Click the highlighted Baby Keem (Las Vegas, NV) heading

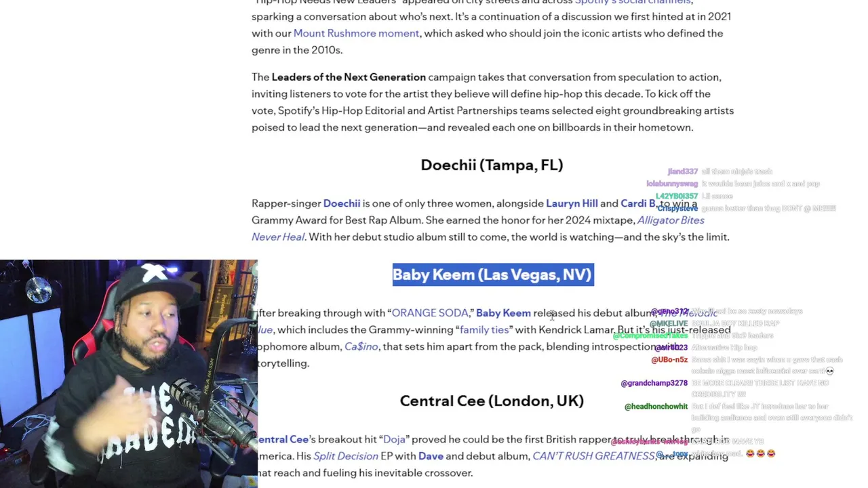tap(493, 274)
